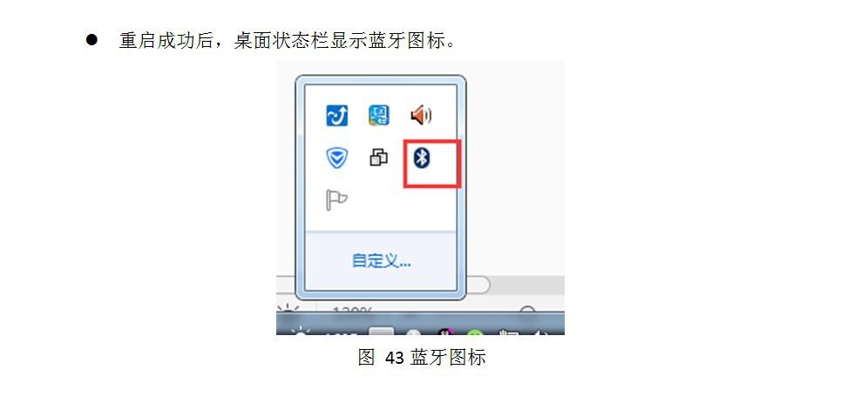The height and width of the screenshot is (403, 868).
Task: Click the 重启成功后 bullet text line
Action: click(288, 40)
